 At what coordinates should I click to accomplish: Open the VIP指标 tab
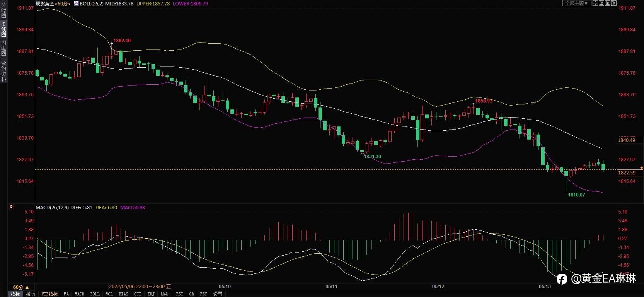pos(49,294)
